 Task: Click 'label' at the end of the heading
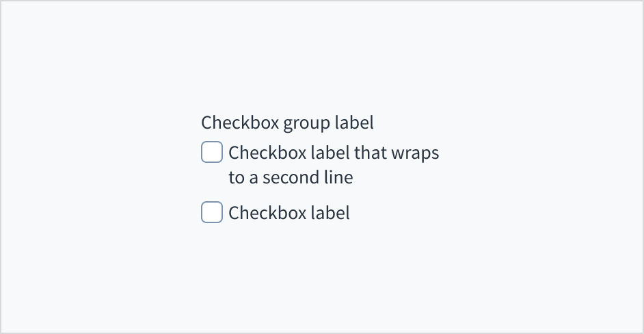point(354,123)
